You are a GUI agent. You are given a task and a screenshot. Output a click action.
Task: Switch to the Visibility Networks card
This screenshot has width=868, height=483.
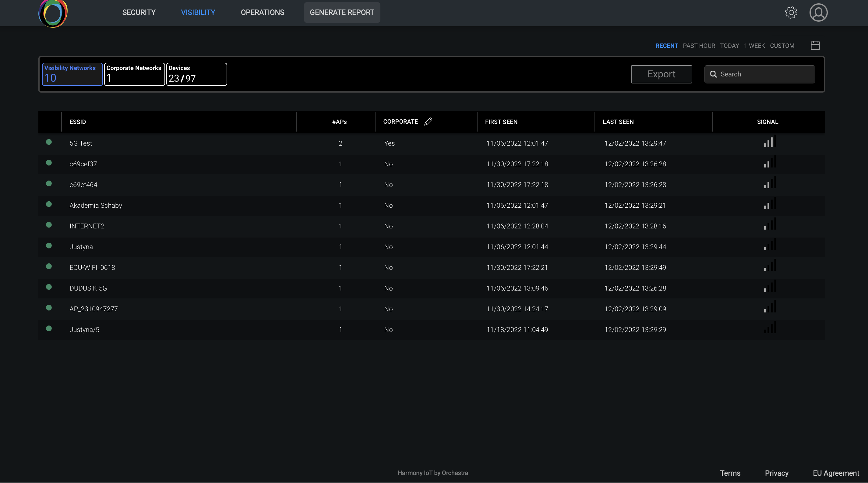72,74
